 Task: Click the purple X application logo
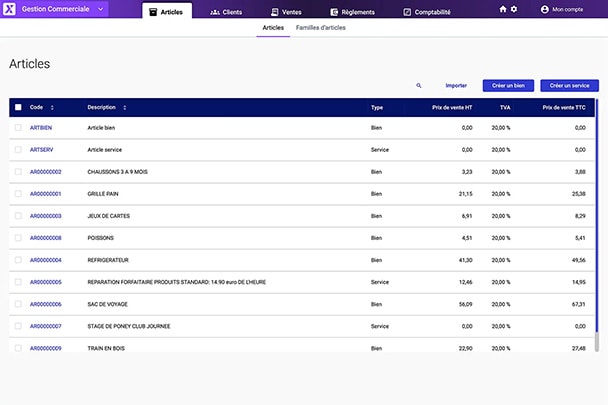[x=9, y=9]
